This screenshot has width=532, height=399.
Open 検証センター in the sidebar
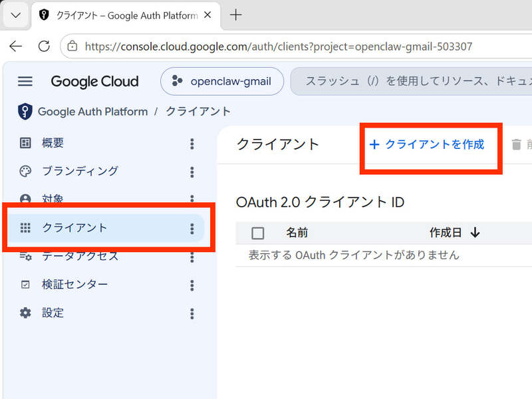[x=74, y=285]
